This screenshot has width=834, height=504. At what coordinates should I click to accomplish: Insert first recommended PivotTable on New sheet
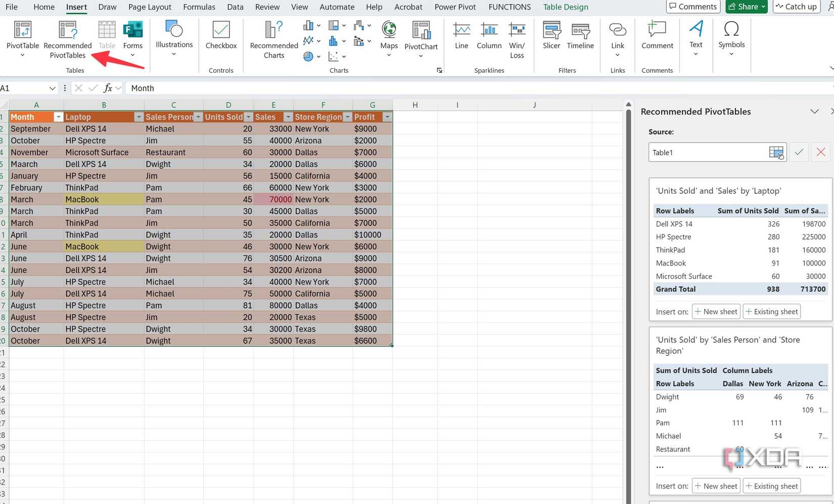[716, 311]
